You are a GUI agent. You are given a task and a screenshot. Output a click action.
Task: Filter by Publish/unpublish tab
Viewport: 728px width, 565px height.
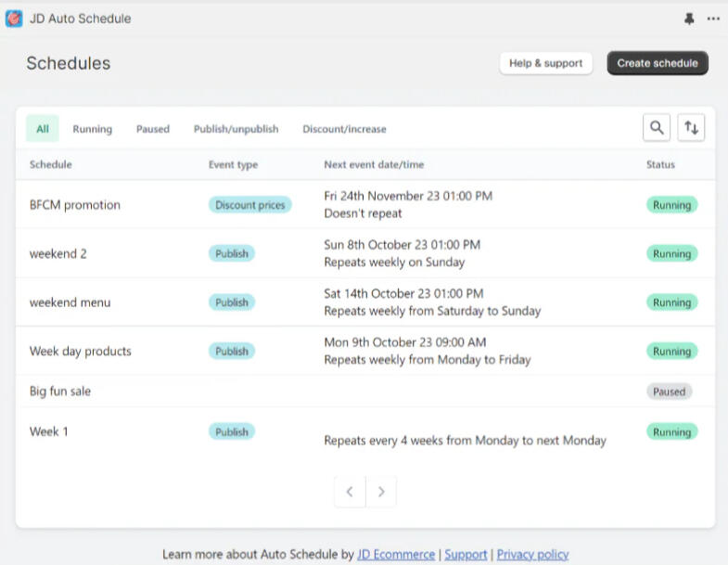tap(236, 129)
